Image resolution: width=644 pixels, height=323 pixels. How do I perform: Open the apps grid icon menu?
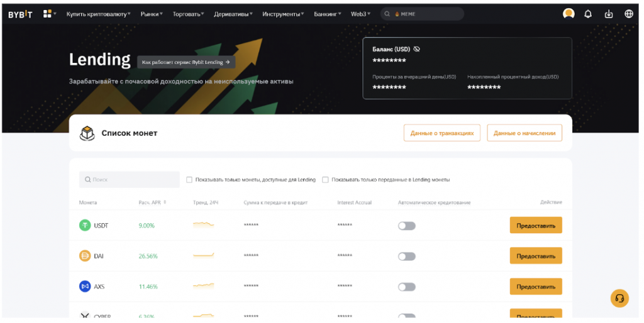(x=48, y=14)
